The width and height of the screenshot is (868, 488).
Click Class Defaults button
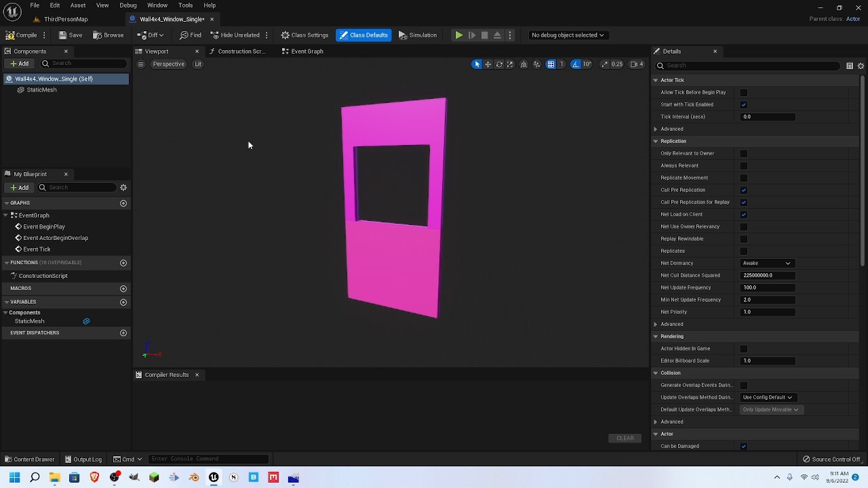[x=363, y=35]
